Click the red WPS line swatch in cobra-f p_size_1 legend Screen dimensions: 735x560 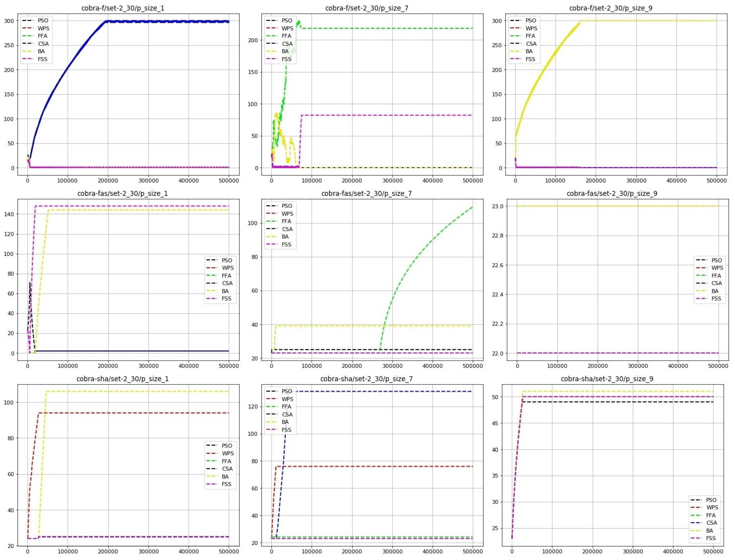[28, 28]
